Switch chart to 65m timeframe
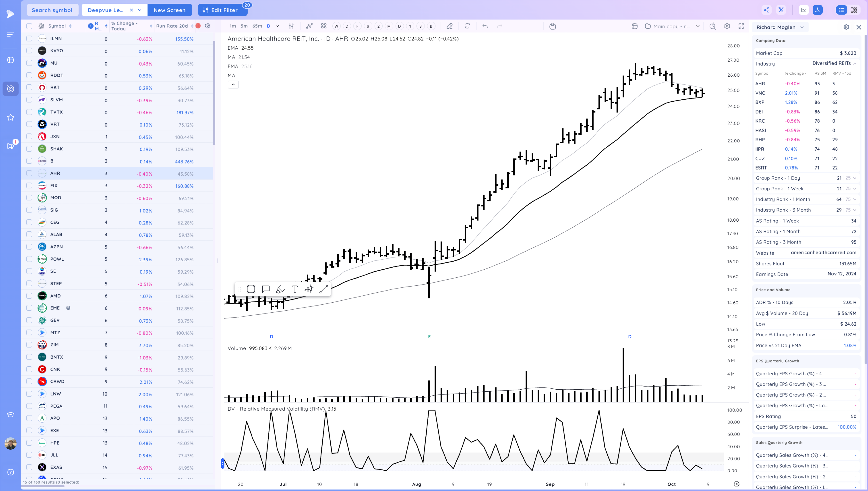The height and width of the screenshot is (491, 868). pyautogui.click(x=257, y=26)
